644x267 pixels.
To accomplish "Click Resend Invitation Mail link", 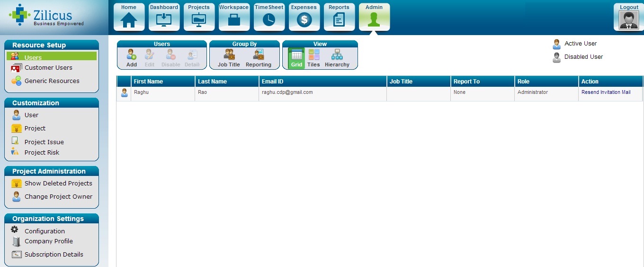I will tap(606, 92).
